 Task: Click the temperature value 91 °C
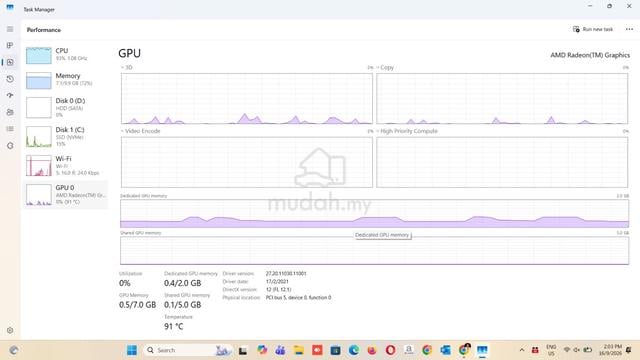pyautogui.click(x=173, y=326)
